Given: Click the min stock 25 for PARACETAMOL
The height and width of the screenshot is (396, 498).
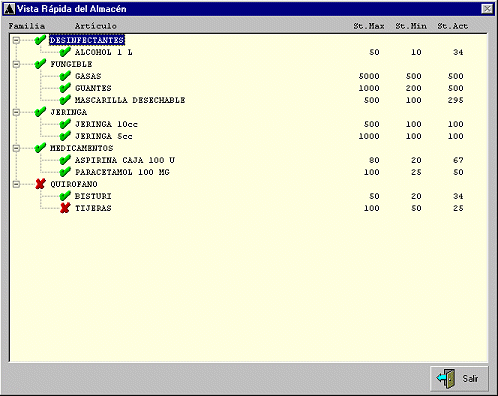Looking at the screenshot, I should (x=416, y=172).
